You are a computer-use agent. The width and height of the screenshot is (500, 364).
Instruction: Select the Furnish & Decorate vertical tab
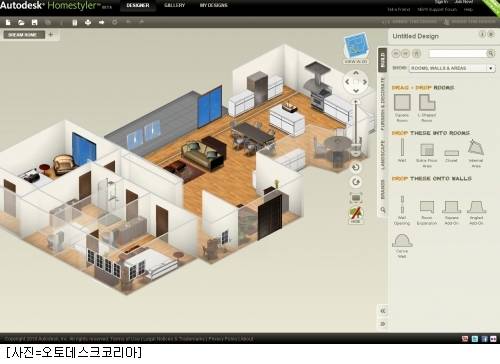(x=382, y=104)
